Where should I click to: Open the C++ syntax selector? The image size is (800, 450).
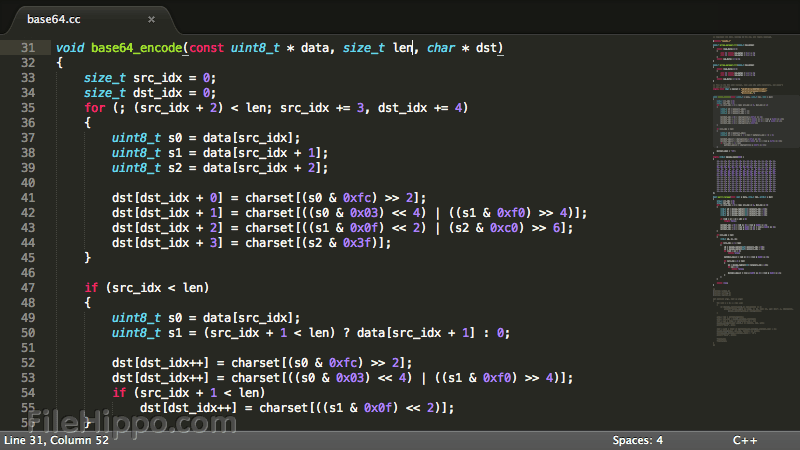point(745,440)
